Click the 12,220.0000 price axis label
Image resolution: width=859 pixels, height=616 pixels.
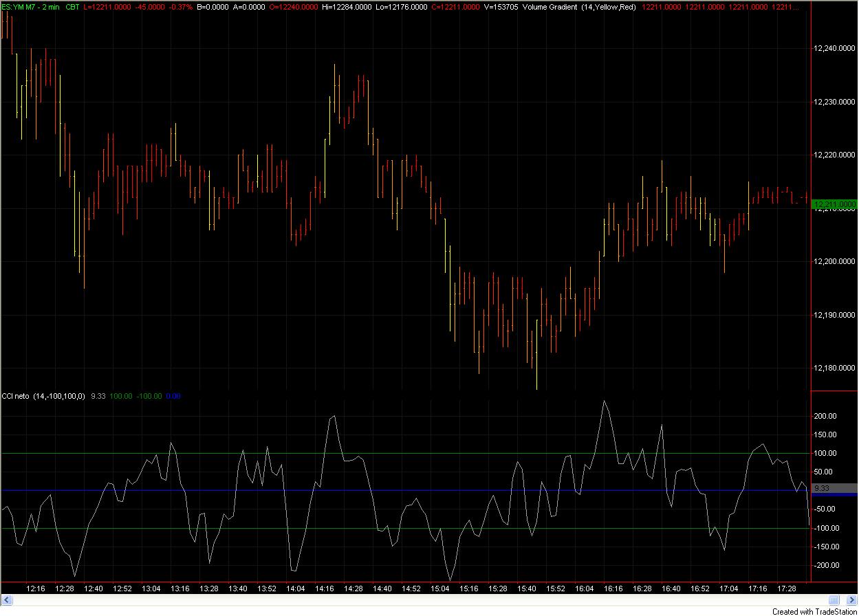834,155
